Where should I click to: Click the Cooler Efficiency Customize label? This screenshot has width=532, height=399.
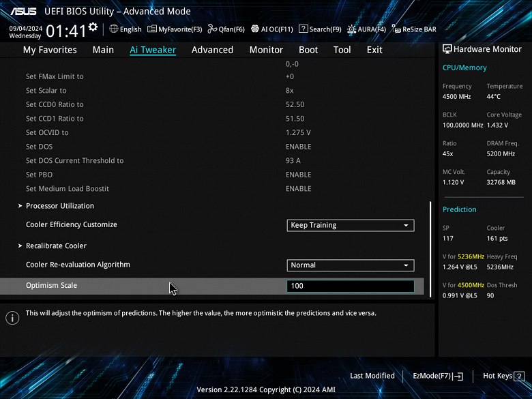[72, 224]
